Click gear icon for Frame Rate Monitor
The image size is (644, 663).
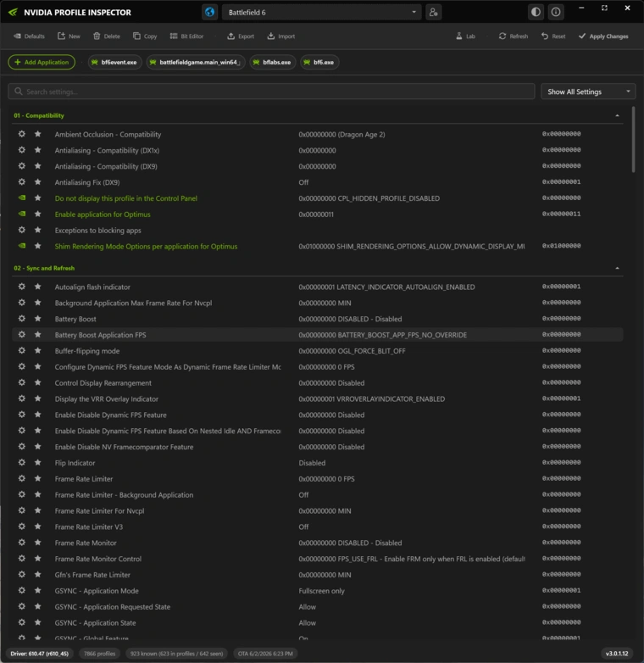21,543
